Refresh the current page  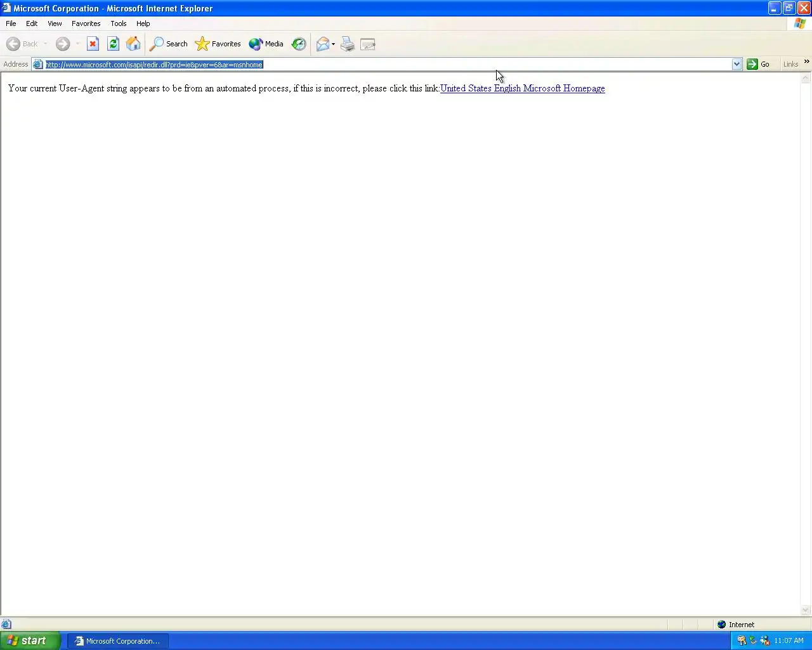113,44
